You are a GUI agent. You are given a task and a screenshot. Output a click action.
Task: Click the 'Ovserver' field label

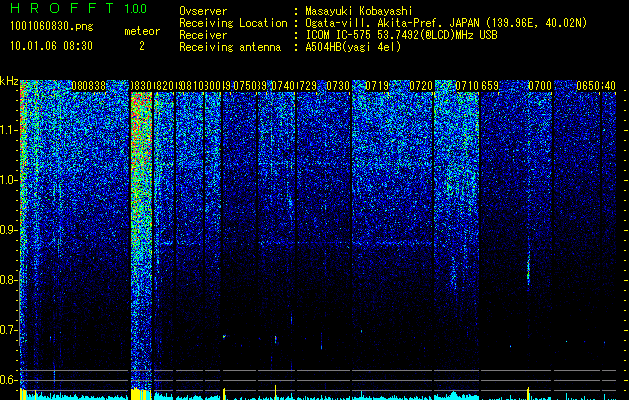point(203,11)
